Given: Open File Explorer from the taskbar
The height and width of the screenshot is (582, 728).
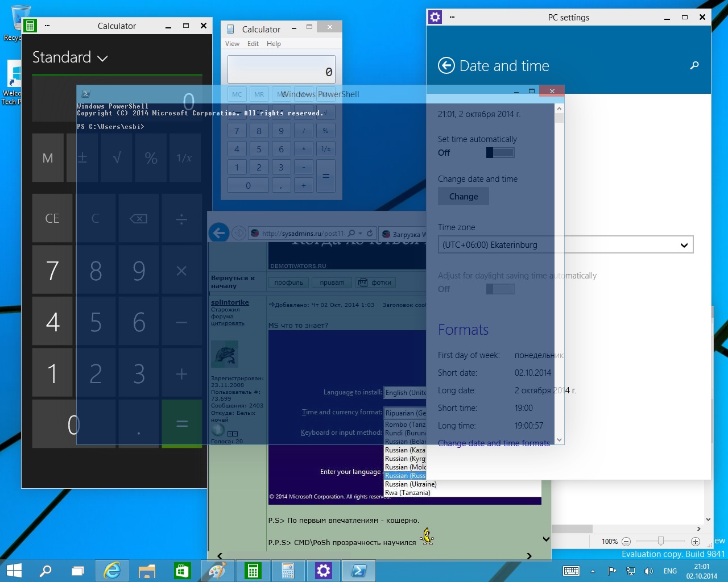Looking at the screenshot, I should point(147,571).
